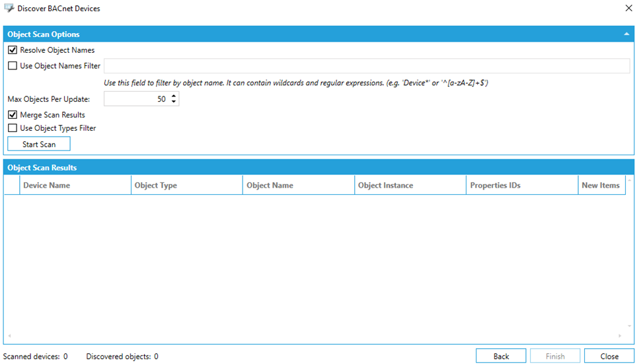Select the New Items column header

(x=600, y=186)
